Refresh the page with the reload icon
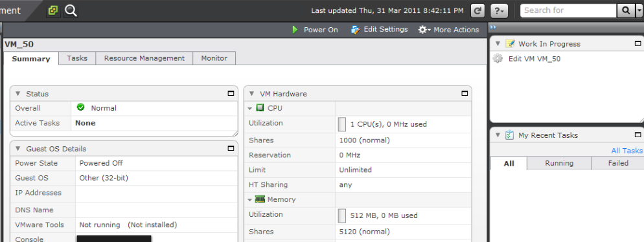Image resolution: width=644 pixels, height=242 pixels. click(477, 10)
